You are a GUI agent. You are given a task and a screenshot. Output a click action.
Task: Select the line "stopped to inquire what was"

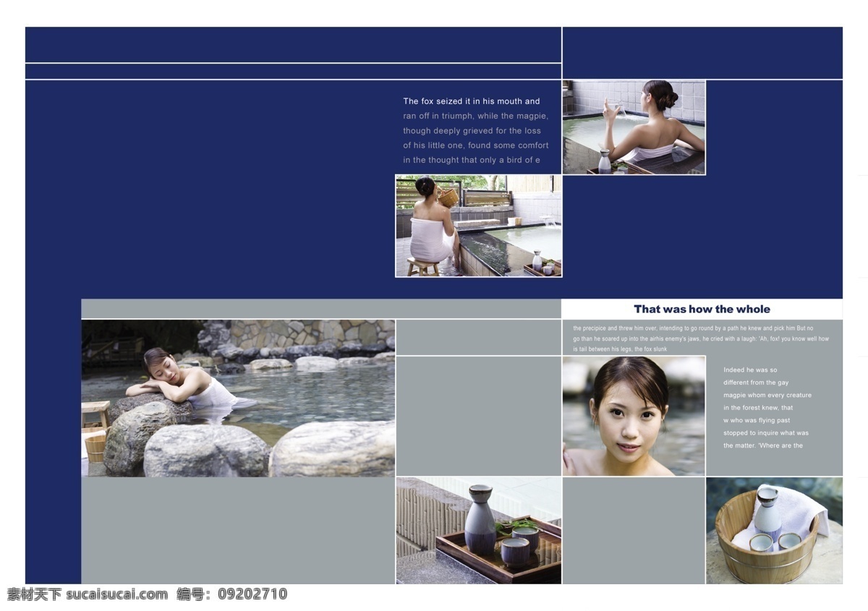[766, 433]
